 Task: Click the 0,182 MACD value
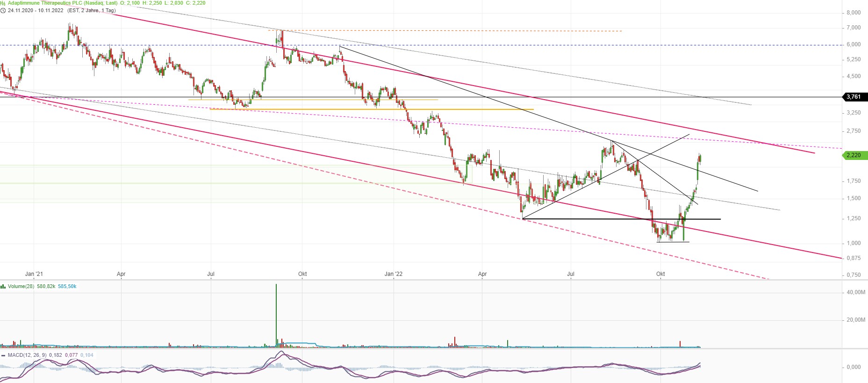(55, 355)
